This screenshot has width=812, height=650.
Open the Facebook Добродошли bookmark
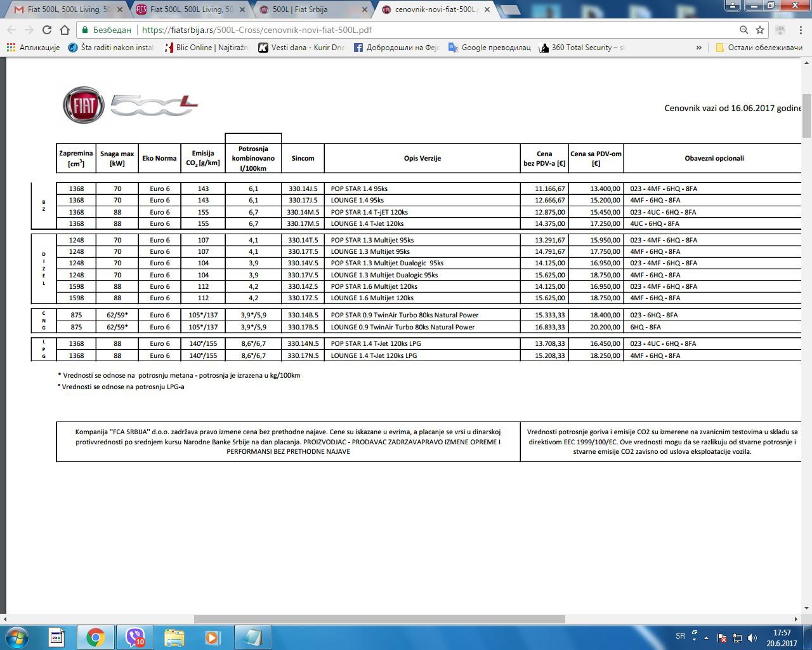coord(397,48)
